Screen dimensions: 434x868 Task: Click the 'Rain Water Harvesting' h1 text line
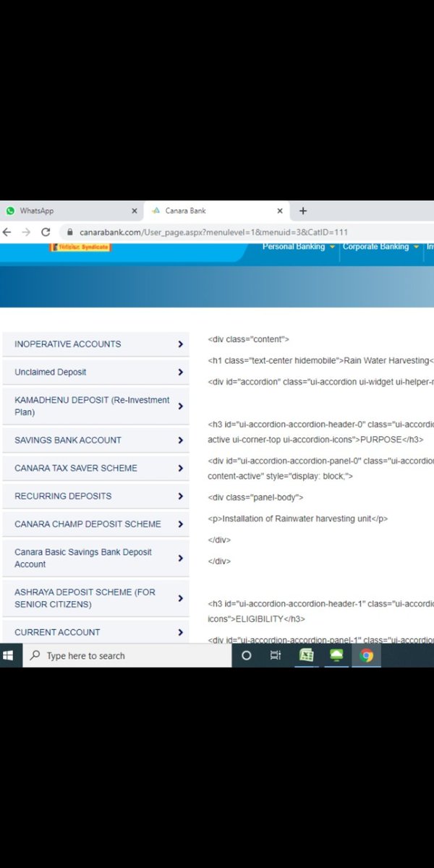tap(320, 360)
